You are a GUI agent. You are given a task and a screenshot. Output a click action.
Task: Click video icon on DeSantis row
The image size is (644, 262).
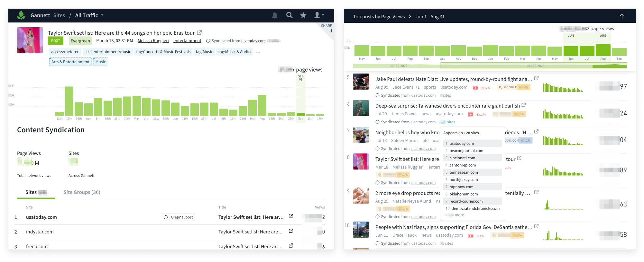(x=471, y=236)
